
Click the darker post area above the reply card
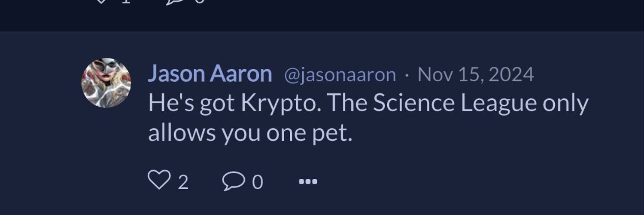pos(322,17)
